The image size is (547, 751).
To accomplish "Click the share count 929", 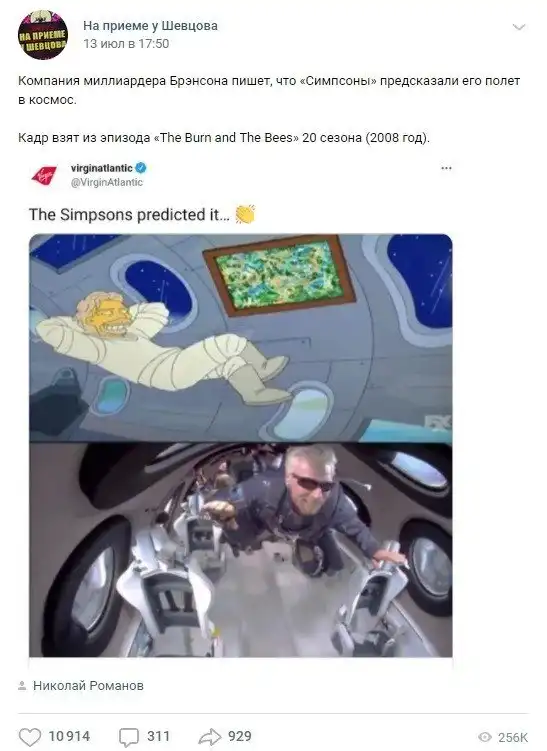I will [239, 736].
